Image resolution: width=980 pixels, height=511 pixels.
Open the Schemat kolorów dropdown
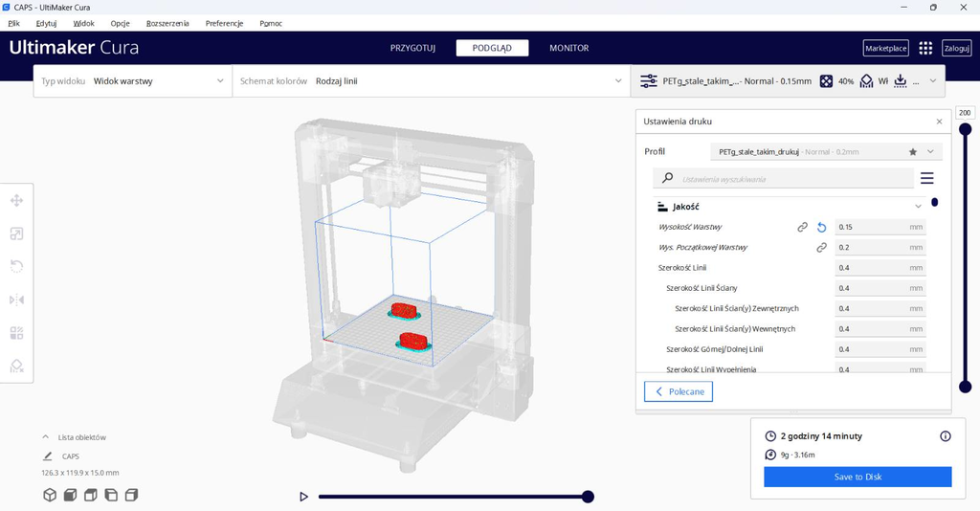(432, 81)
